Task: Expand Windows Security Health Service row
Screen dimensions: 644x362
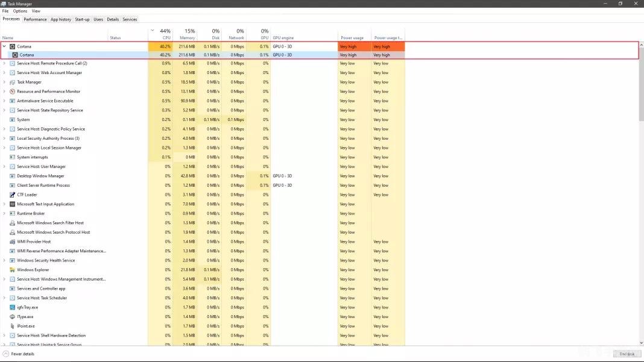Action: click(x=4, y=261)
